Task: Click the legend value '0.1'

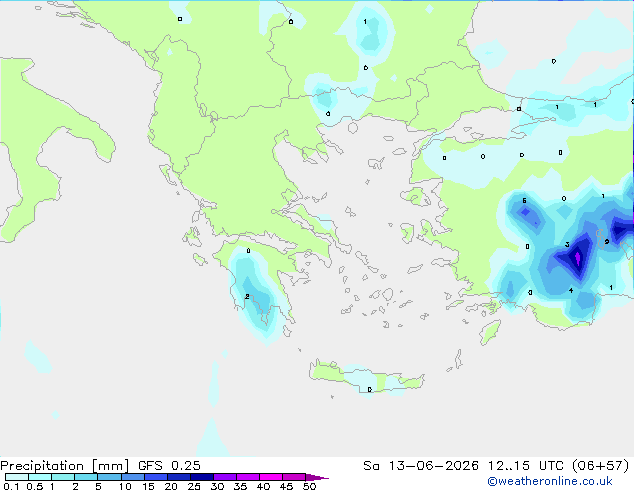Action: pyautogui.click(x=11, y=486)
